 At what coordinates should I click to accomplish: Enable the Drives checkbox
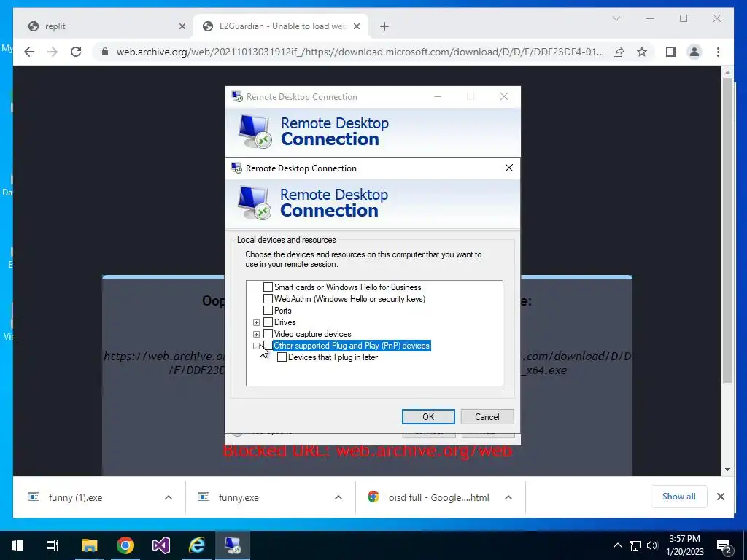[x=268, y=322]
